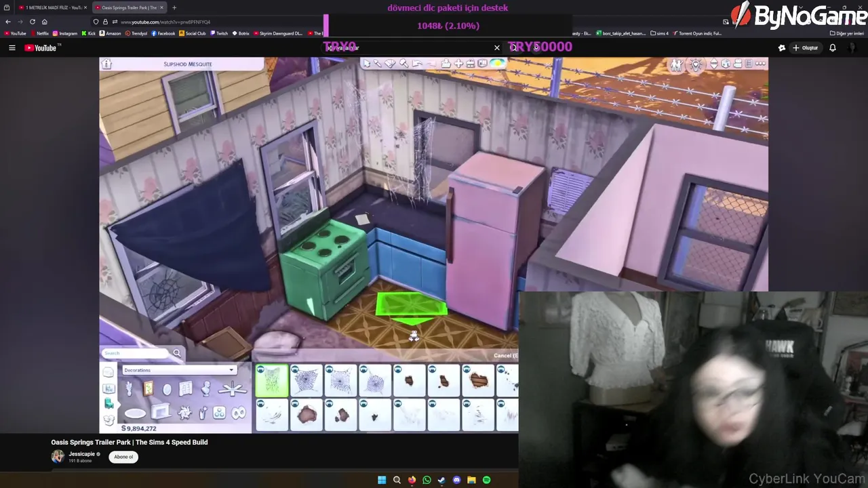Subscribe with the Abone ol button
The width and height of the screenshot is (868, 488).
pyautogui.click(x=123, y=457)
